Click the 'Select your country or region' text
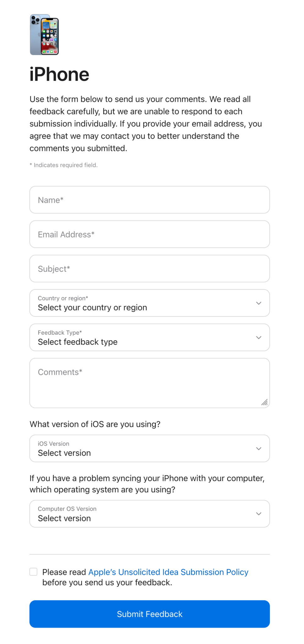This screenshot has height=644, width=304. [x=92, y=308]
